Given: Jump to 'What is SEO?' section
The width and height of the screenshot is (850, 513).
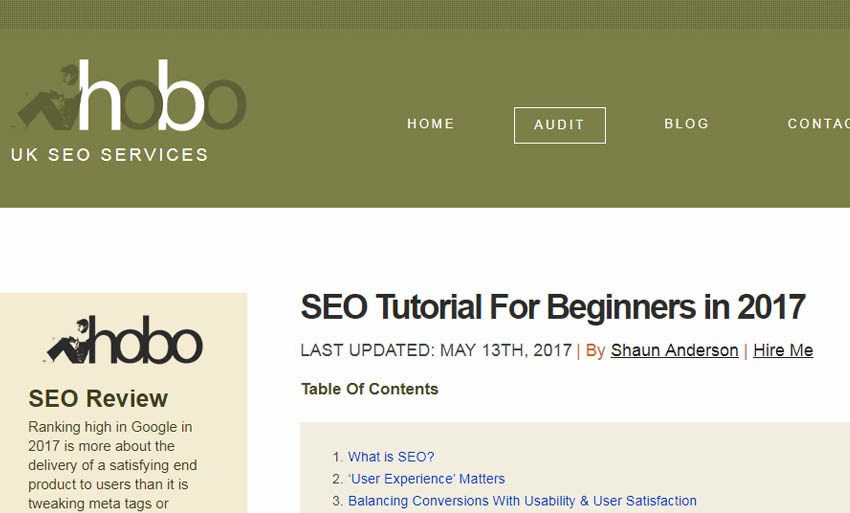Looking at the screenshot, I should (x=391, y=457).
